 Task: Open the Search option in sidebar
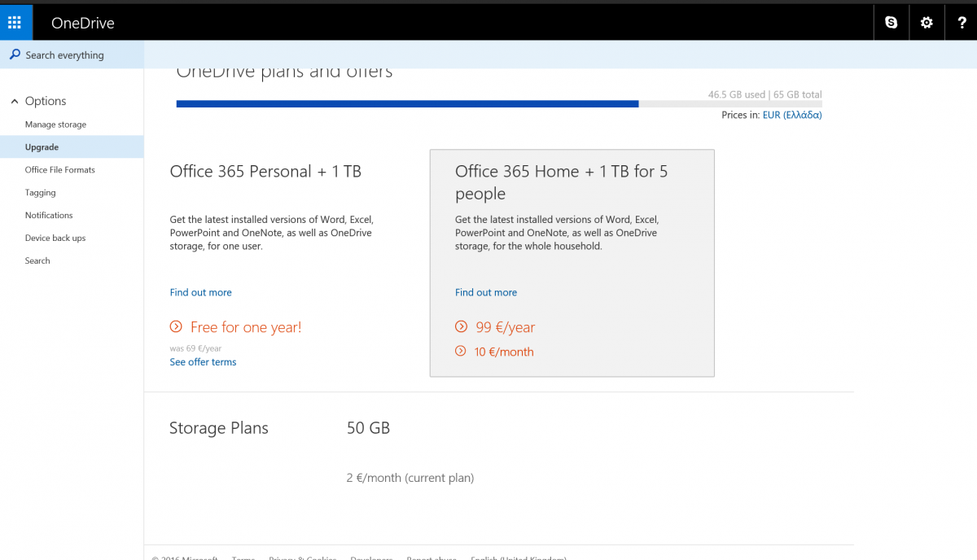click(x=37, y=261)
